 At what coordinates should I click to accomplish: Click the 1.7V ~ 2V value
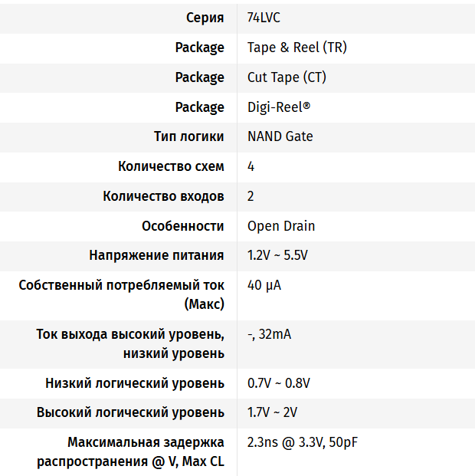[x=272, y=412]
